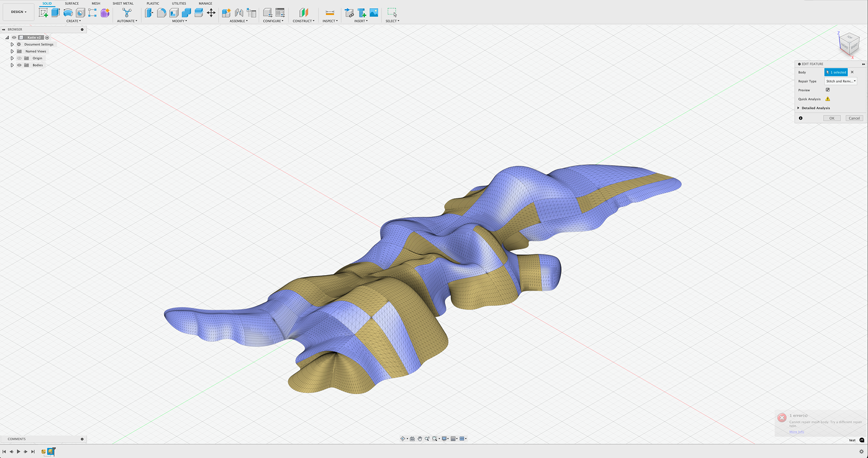The image size is (868, 458).
Task: Switch to the Plastic tab
Action: 153,4
